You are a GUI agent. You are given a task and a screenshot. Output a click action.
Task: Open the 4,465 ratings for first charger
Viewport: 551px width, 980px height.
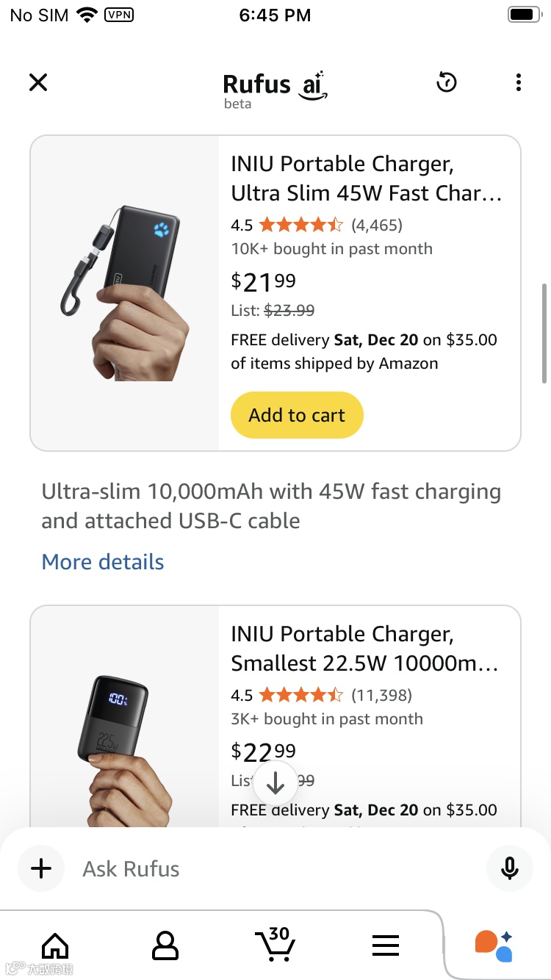point(376,225)
